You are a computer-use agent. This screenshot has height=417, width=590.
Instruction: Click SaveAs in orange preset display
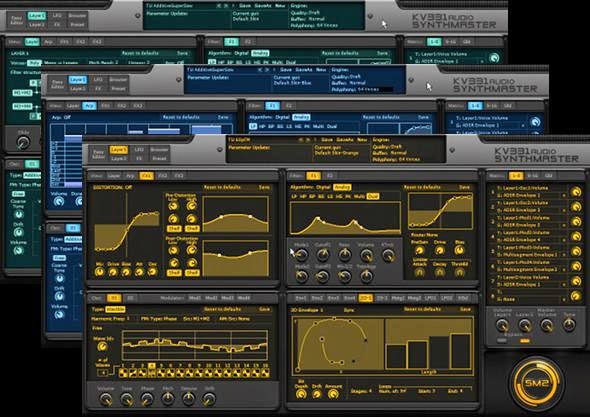pos(345,140)
